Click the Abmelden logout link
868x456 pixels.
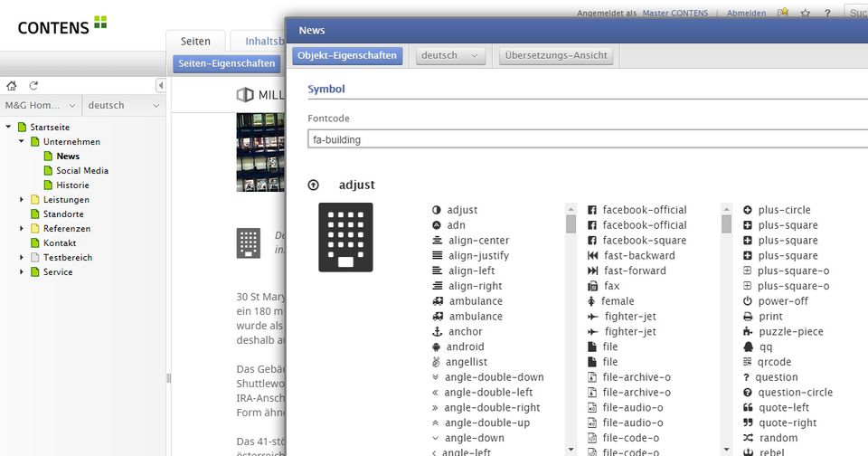pos(746,14)
